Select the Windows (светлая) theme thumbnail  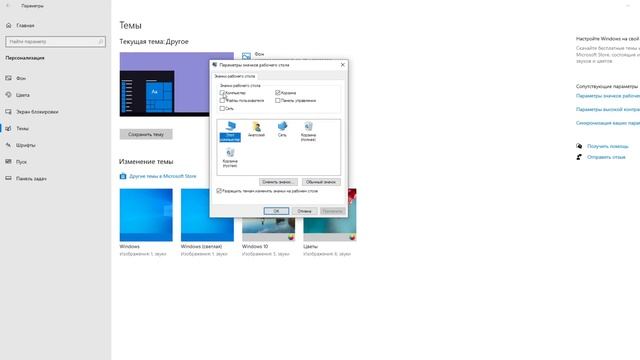pyautogui.click(x=207, y=215)
